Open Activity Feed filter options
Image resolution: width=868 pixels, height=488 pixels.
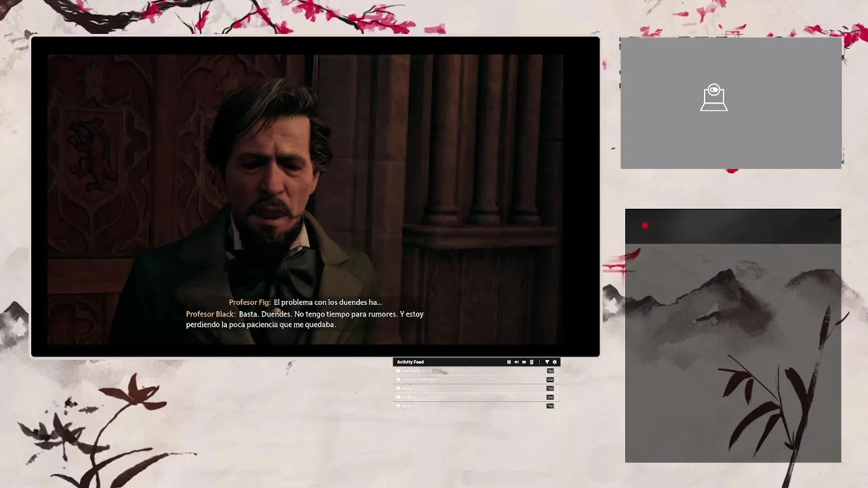pyautogui.click(x=547, y=362)
